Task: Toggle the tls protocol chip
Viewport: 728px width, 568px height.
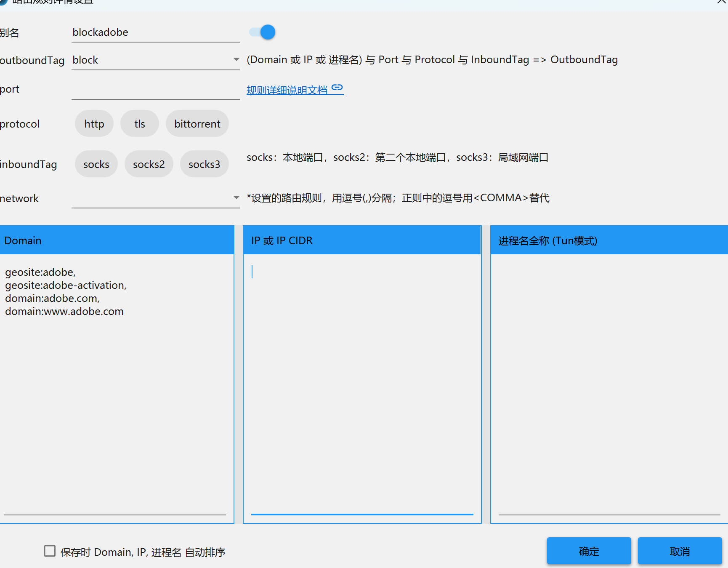Action: coord(139,124)
